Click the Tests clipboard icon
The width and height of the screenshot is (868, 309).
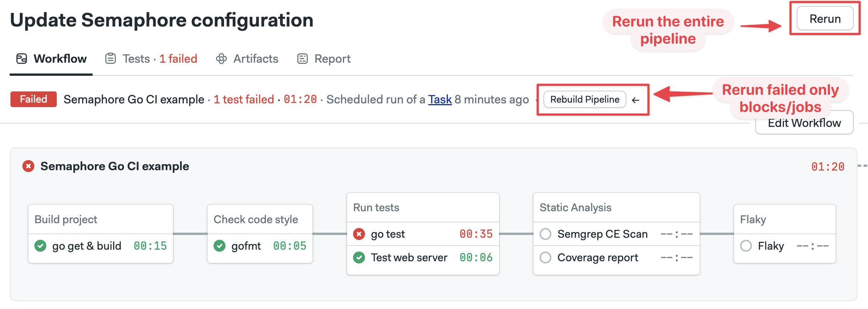point(111,59)
